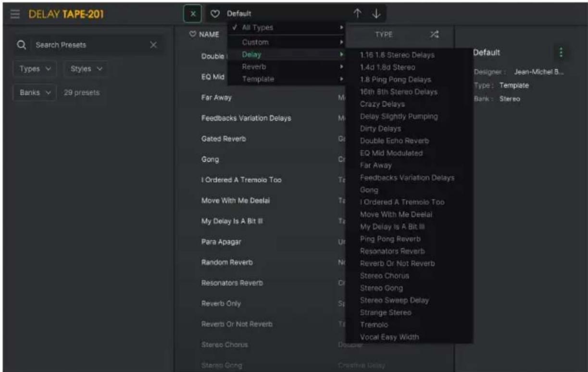Choose Delay Slightly Pumping from submenu
The height and width of the screenshot is (372, 588).
[x=399, y=116]
